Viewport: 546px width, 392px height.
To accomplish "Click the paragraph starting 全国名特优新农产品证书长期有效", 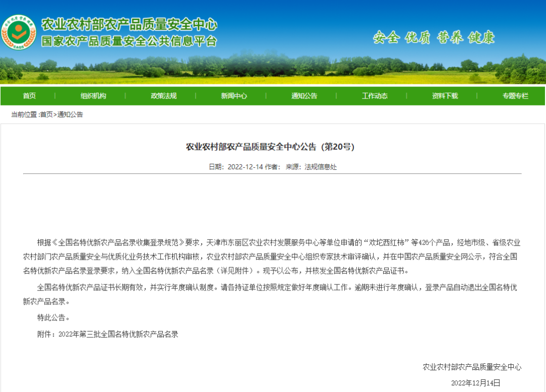I will click(270, 295).
